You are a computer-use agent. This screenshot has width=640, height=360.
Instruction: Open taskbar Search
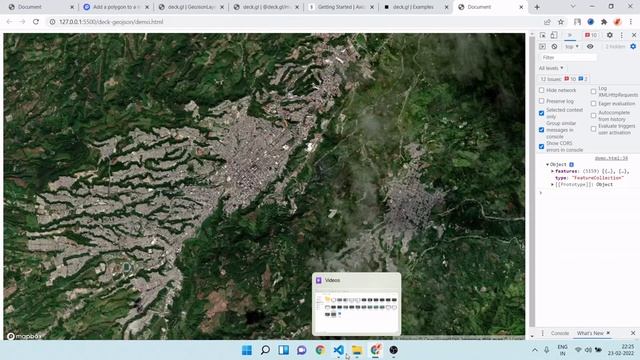coord(265,350)
